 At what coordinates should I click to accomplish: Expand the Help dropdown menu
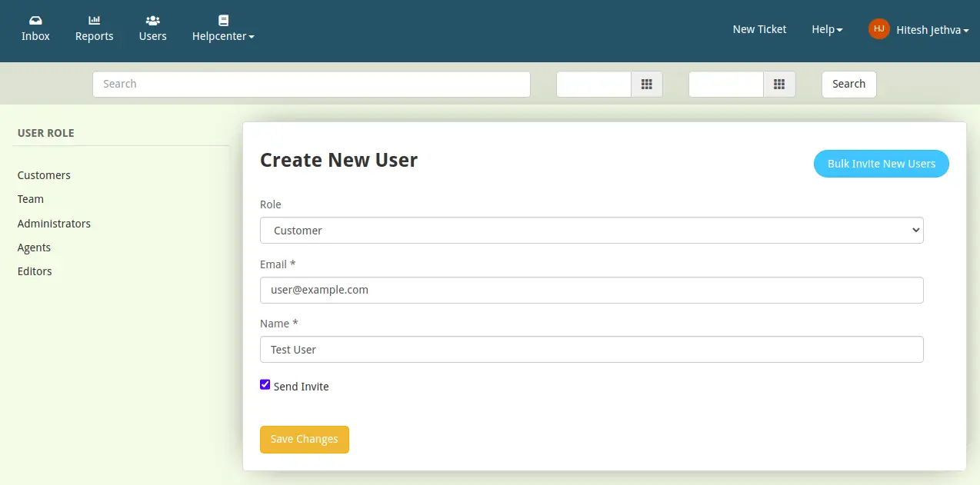click(827, 29)
